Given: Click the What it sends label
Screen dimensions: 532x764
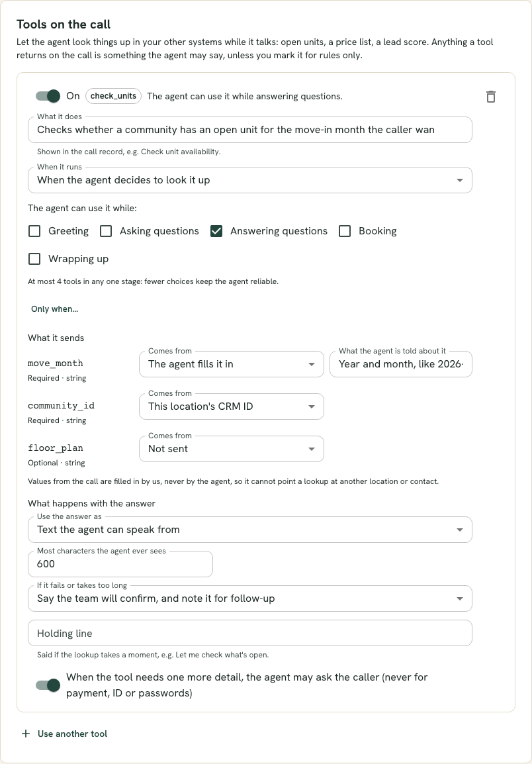Looking at the screenshot, I should pos(56,338).
